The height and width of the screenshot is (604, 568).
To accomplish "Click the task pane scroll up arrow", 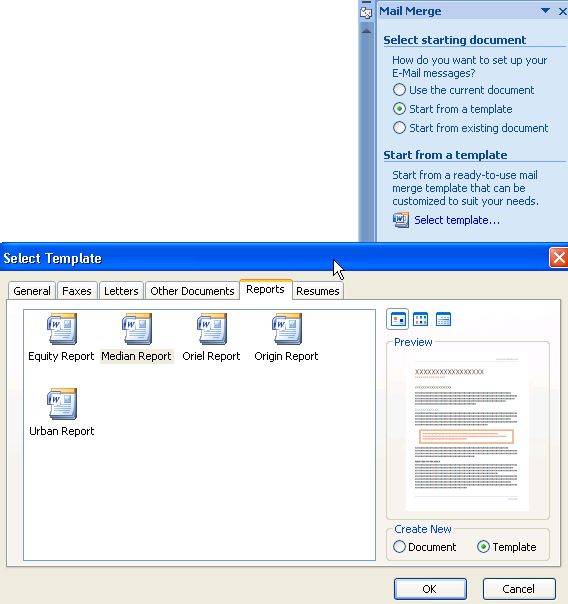I will [x=367, y=30].
